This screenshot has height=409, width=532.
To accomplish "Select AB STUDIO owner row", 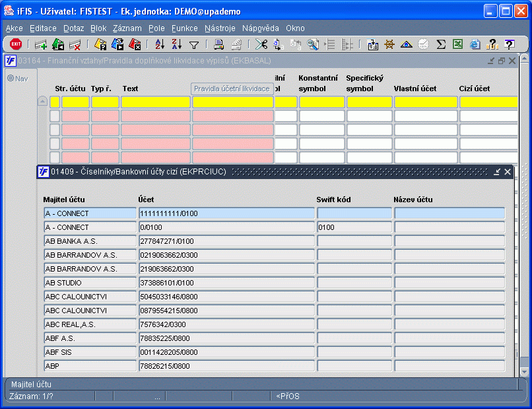I will pyautogui.click(x=90, y=283).
